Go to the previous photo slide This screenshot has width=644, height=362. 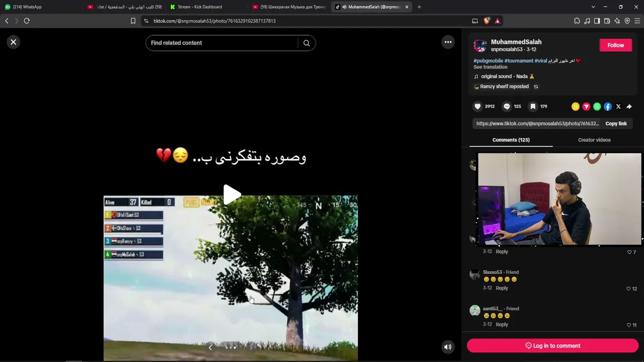210,347
